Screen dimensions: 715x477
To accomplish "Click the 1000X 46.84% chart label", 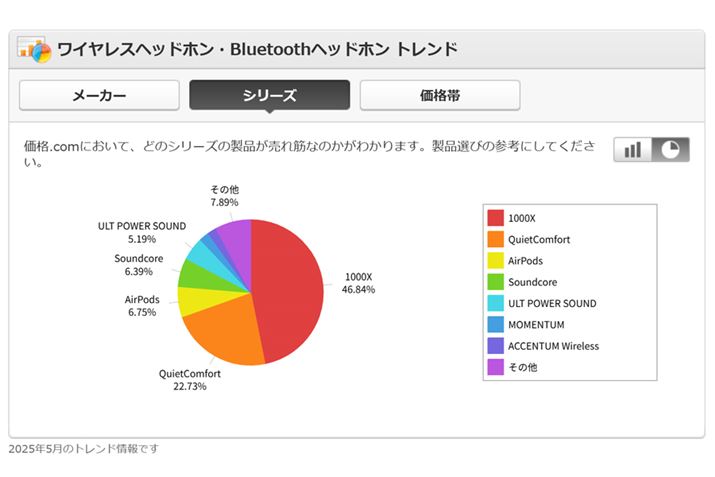I will (357, 283).
